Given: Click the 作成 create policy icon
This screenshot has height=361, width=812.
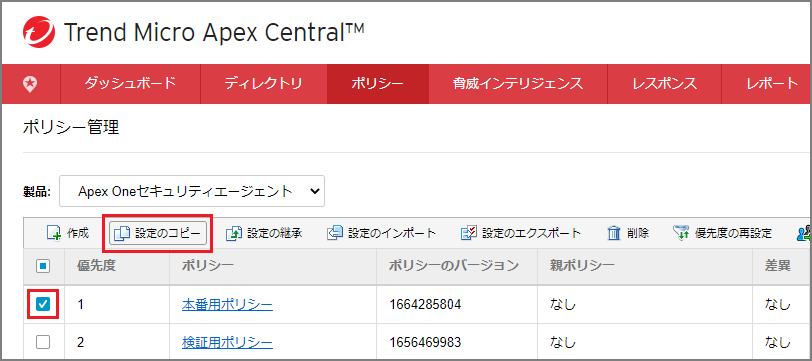Looking at the screenshot, I should coord(54,234).
